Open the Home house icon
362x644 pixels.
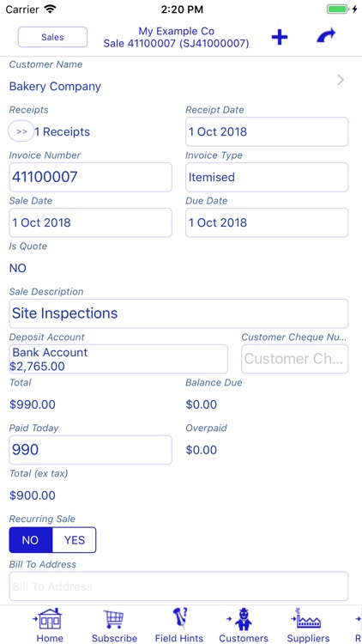pyautogui.click(x=50, y=619)
